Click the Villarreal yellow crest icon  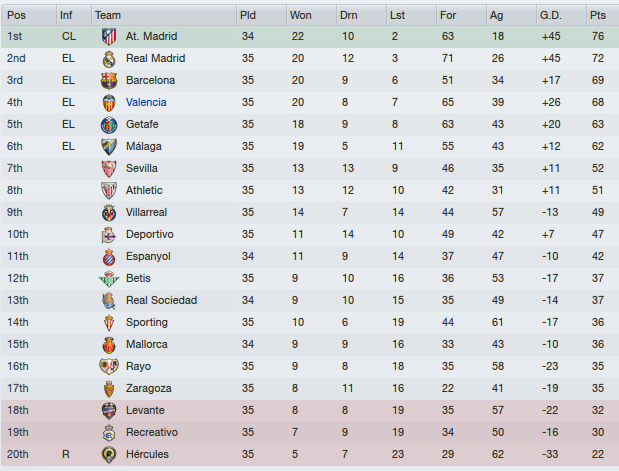pos(109,213)
